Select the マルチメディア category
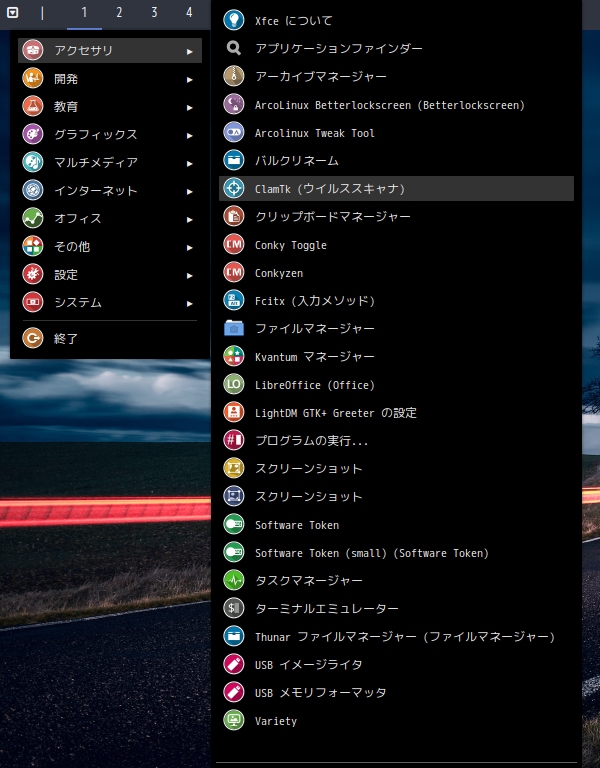600x768 pixels. click(x=110, y=162)
